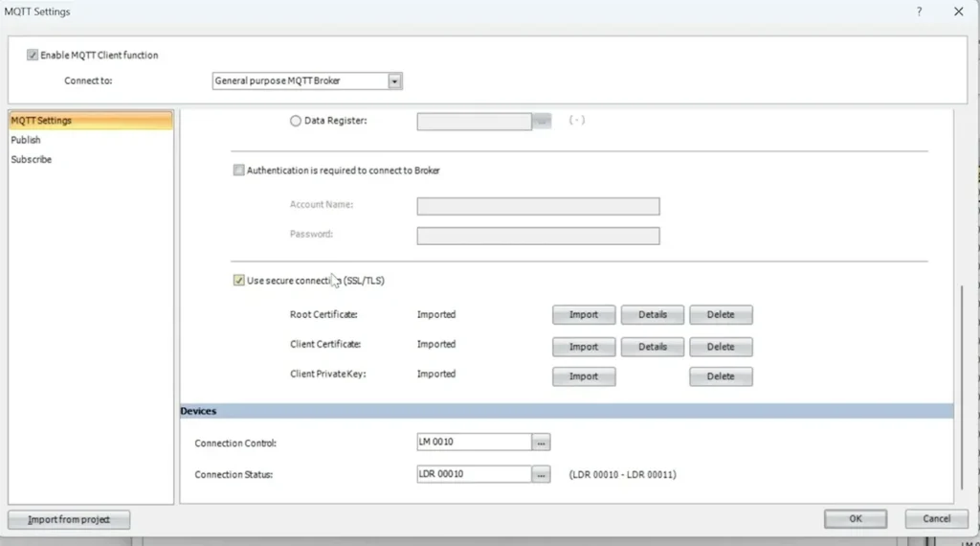Open browse button for Connection Status device
Screen dimensions: 980x546
(x=541, y=475)
